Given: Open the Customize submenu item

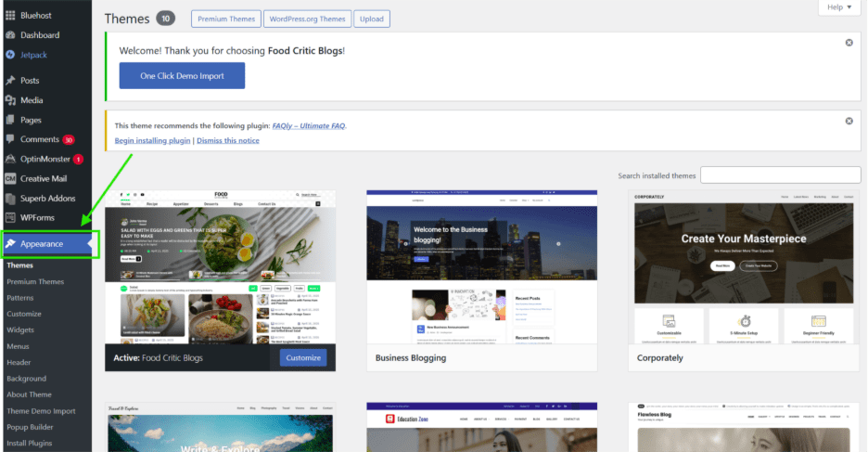Looking at the screenshot, I should click(24, 314).
